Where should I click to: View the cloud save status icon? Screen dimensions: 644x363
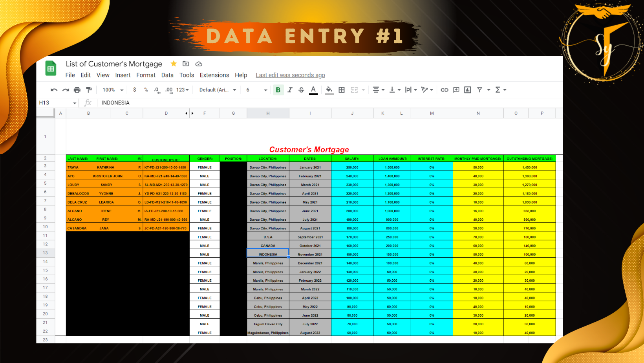[199, 64]
